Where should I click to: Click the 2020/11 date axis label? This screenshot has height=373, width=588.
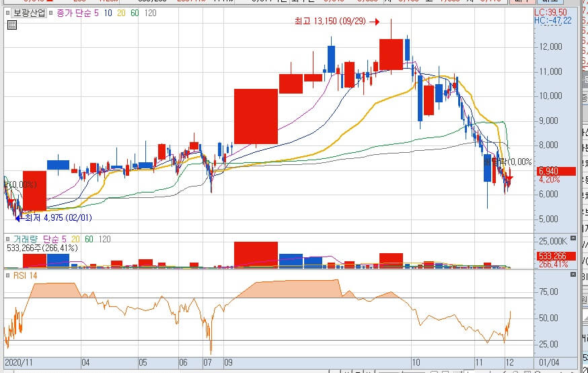pyautogui.click(x=19, y=362)
